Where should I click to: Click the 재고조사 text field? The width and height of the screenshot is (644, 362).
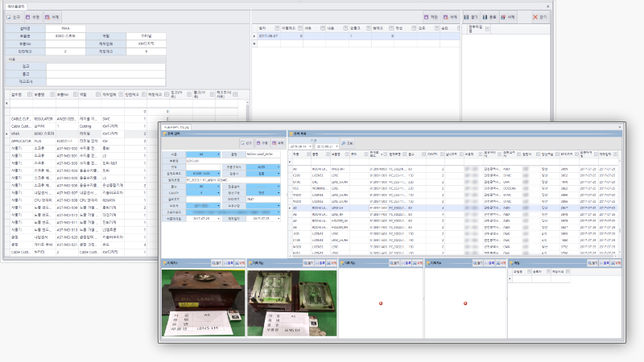tap(106, 82)
